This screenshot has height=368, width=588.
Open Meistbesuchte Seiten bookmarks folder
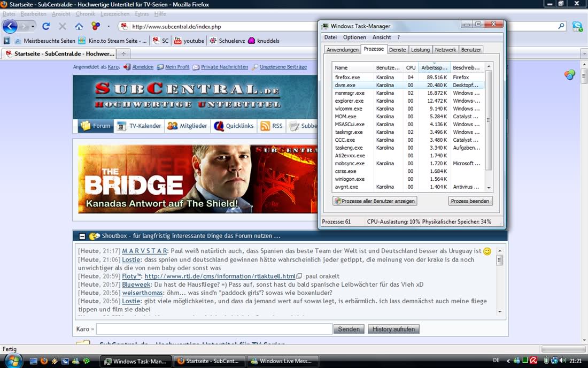pos(44,41)
